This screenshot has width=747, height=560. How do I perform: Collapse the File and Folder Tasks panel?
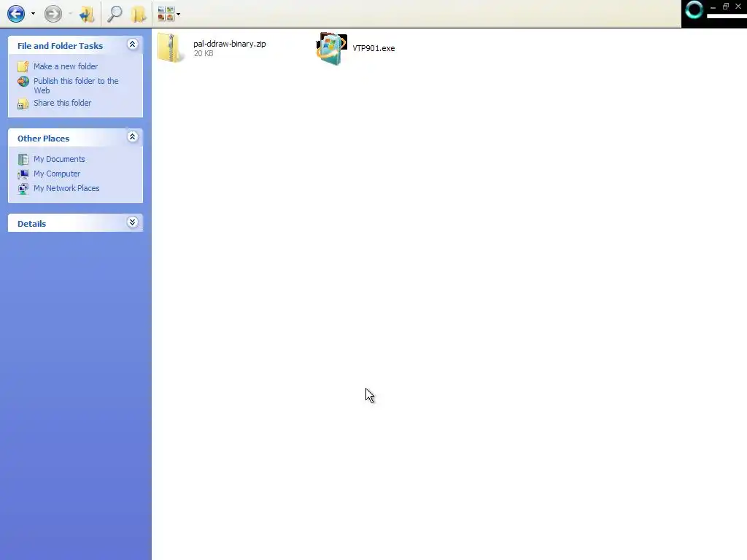point(133,44)
